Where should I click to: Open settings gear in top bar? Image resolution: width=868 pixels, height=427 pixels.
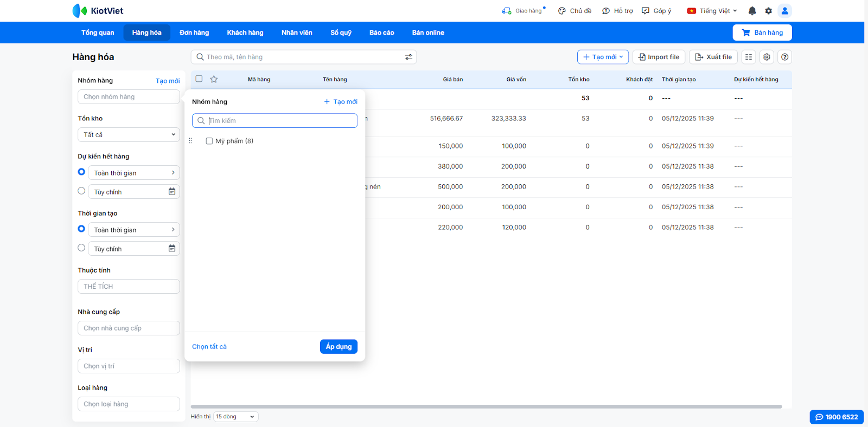coord(768,11)
